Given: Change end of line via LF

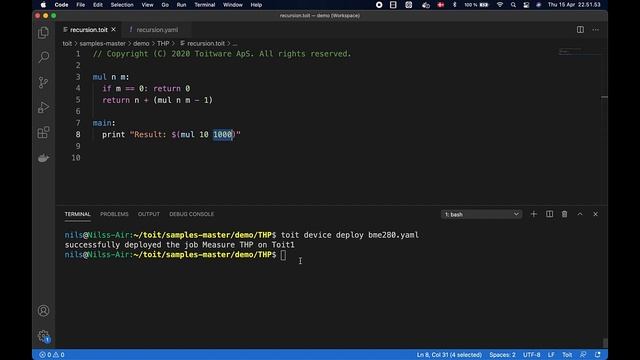Looking at the screenshot, I should 551,355.
